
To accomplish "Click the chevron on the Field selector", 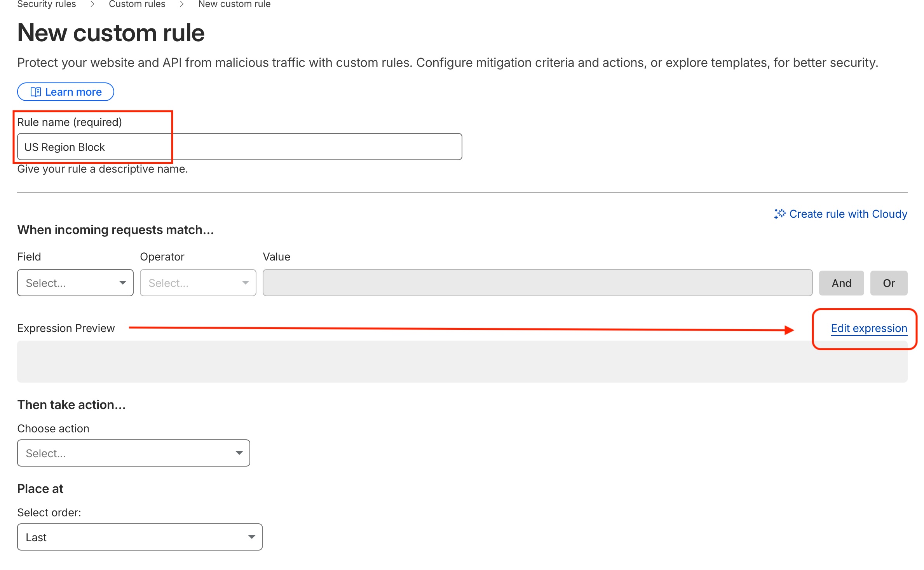I will click(123, 283).
